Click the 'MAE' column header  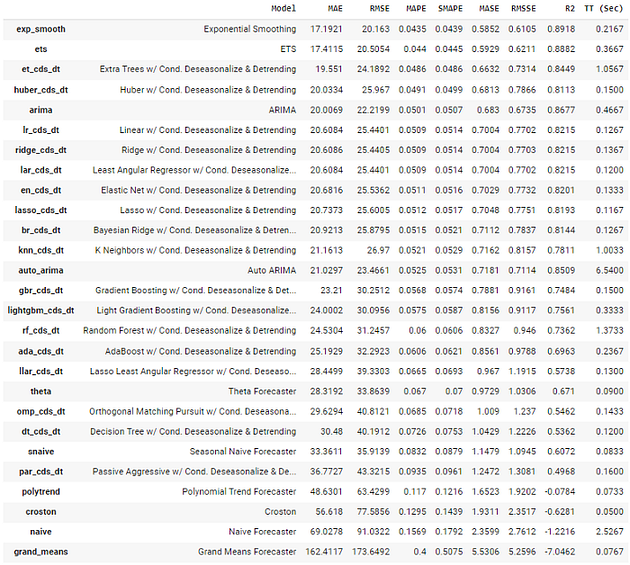335,8
